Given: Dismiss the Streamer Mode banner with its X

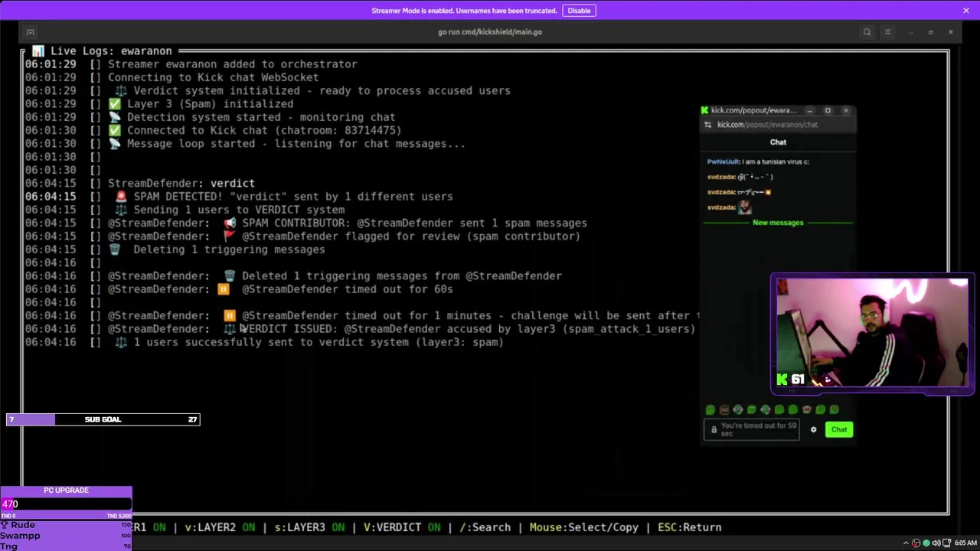Looking at the screenshot, I should point(966,10).
